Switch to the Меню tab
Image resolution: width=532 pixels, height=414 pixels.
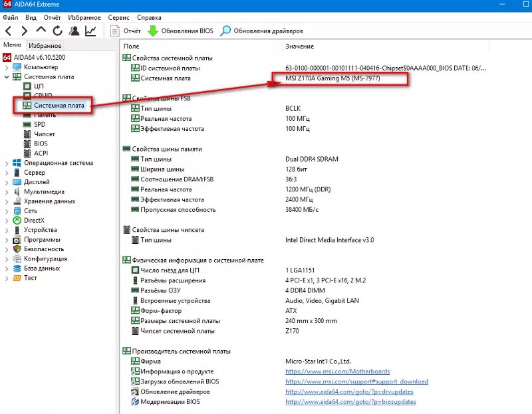[x=12, y=45]
